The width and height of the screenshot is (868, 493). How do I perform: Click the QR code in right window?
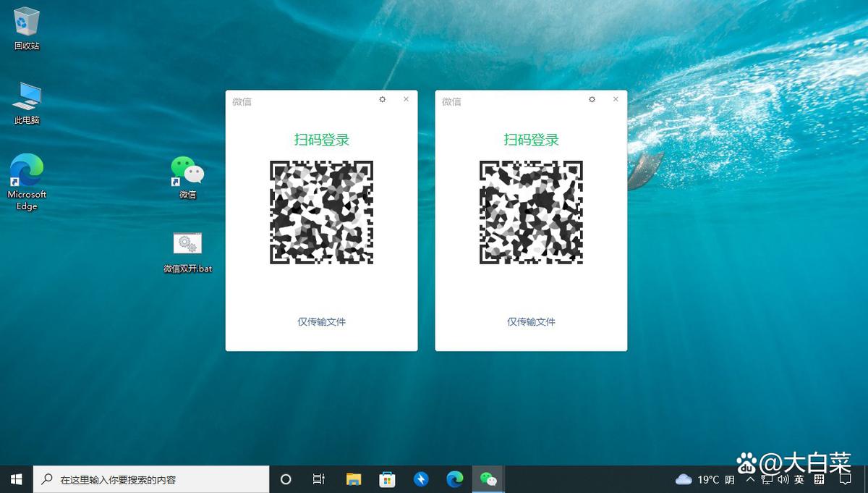[531, 212]
